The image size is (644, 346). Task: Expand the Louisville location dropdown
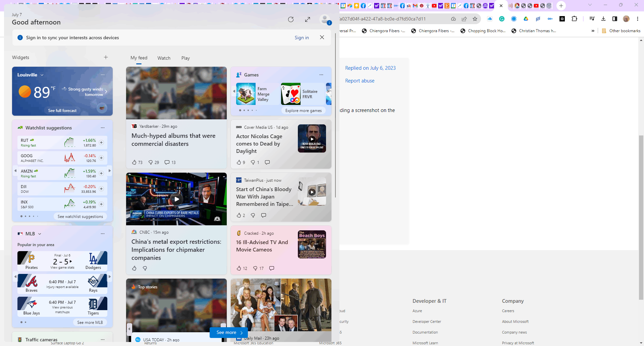(x=42, y=75)
